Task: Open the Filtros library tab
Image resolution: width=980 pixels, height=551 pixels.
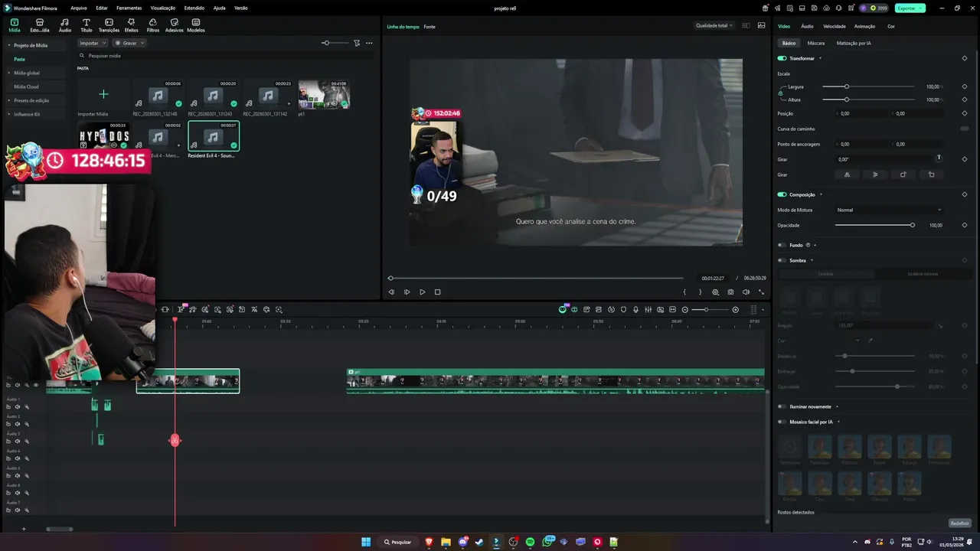Action: pos(153,25)
